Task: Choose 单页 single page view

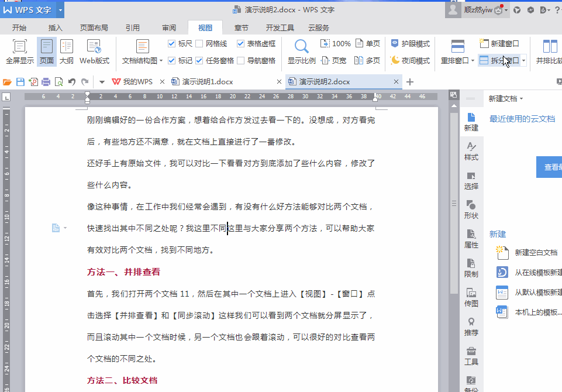Action: (x=367, y=44)
